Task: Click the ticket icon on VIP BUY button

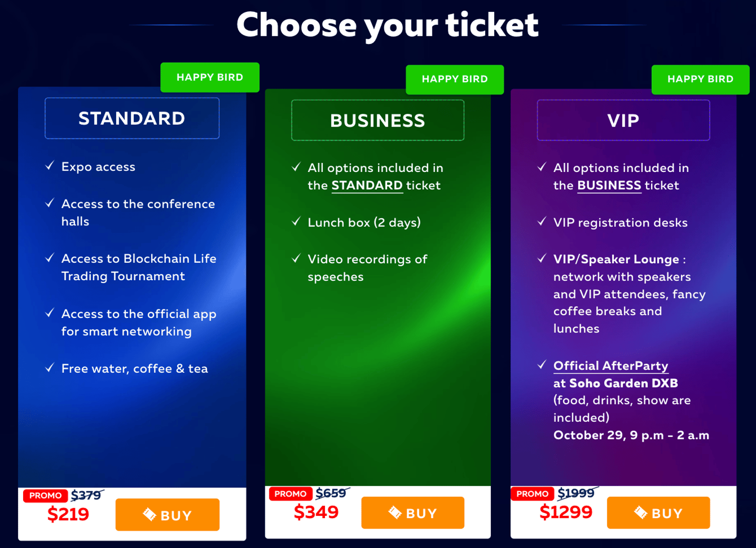Action: tap(641, 513)
